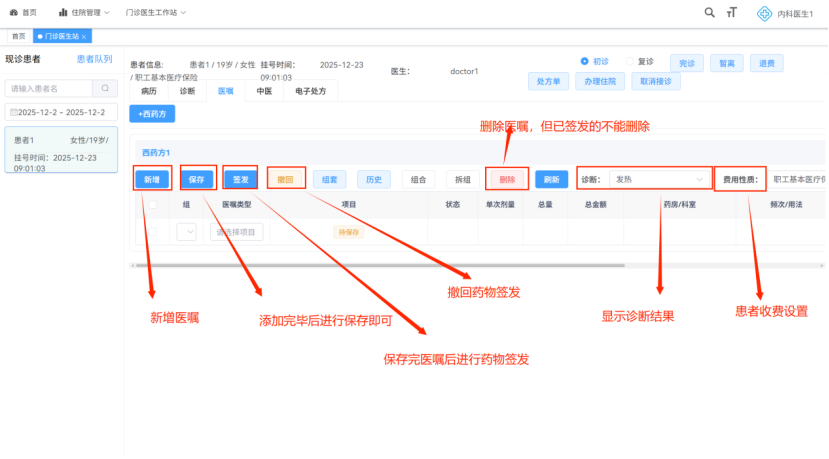Expand the 门诊医生工作站 menu
This screenshot has width=829, height=459.
[155, 12]
